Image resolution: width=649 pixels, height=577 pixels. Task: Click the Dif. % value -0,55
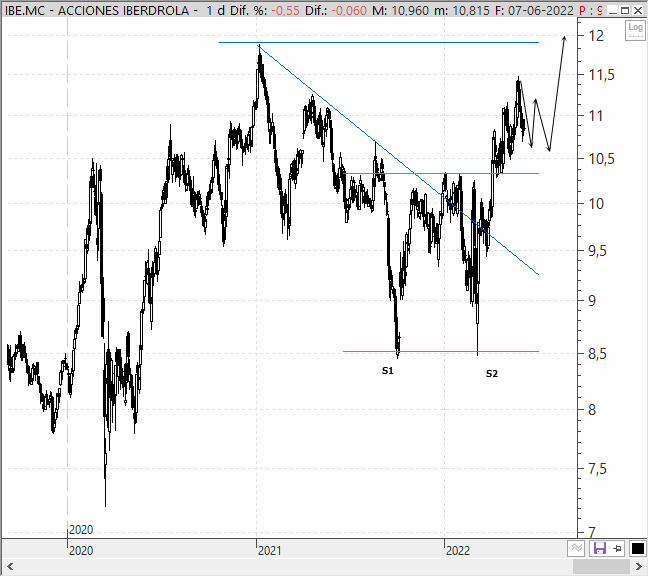285,10
